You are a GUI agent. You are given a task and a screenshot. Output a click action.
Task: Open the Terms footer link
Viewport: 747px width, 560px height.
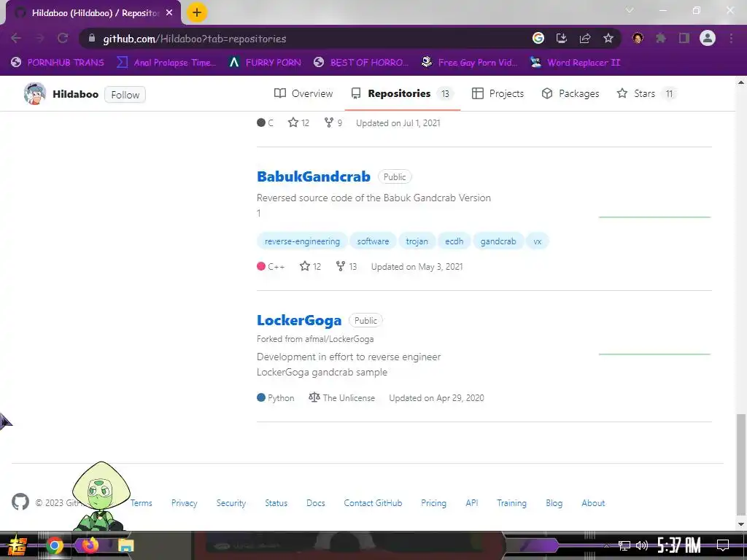coord(142,503)
